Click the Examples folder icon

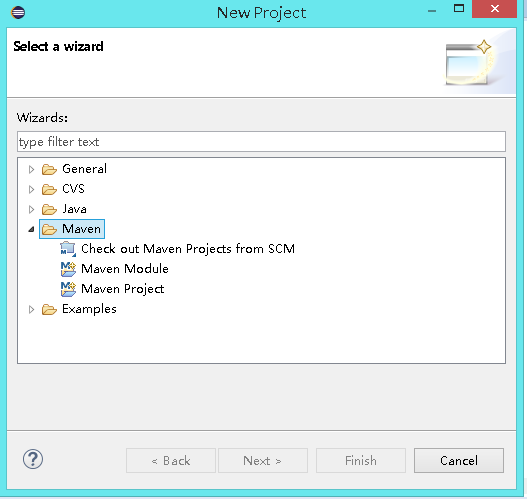coord(49,309)
